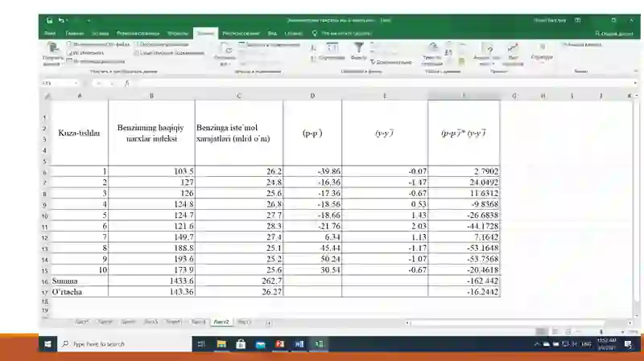Select the Undo arrow in quick access toolbar
Screen dimensions: 644x361
(61, 20)
